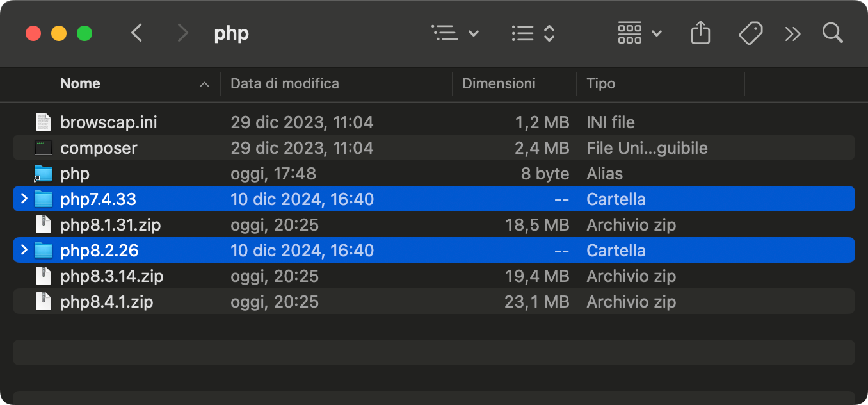Open the list view options dropdown
The image size is (868, 405).
pyautogui.click(x=455, y=33)
